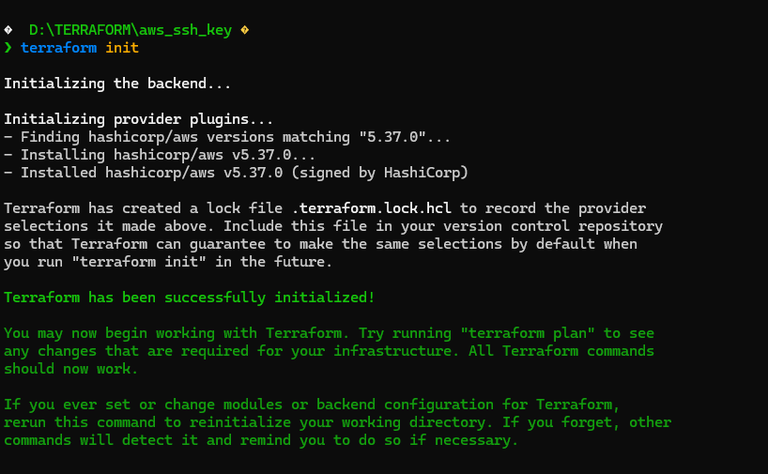Click the white glyph before the directory path
This screenshot has height=474, width=768.
[x=8, y=30]
